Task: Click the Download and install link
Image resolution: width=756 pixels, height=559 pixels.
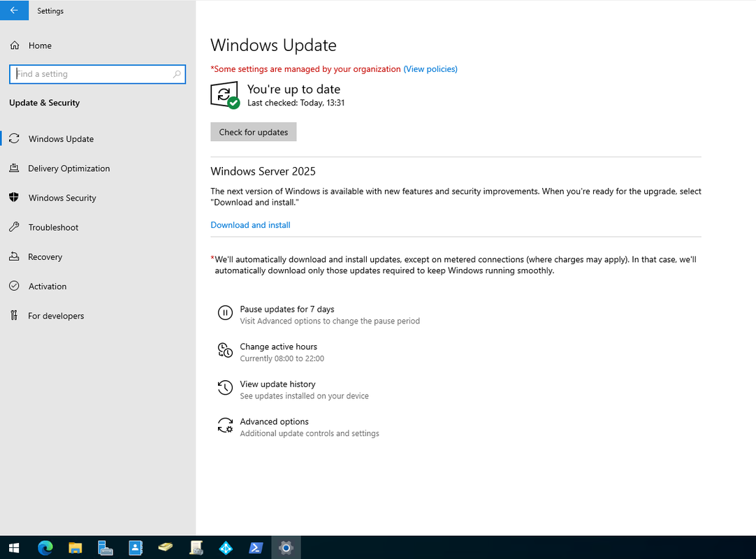Action: (250, 225)
